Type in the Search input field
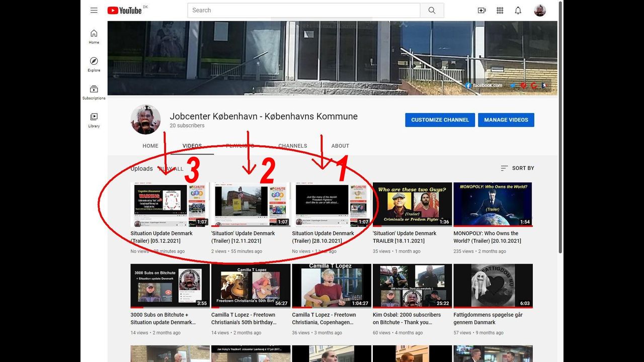 tap(303, 11)
